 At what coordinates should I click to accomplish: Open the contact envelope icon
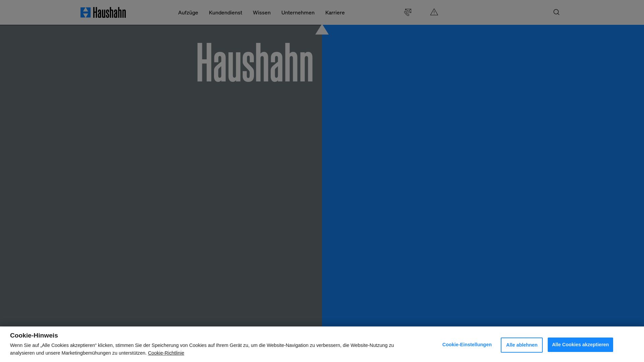tap(408, 12)
